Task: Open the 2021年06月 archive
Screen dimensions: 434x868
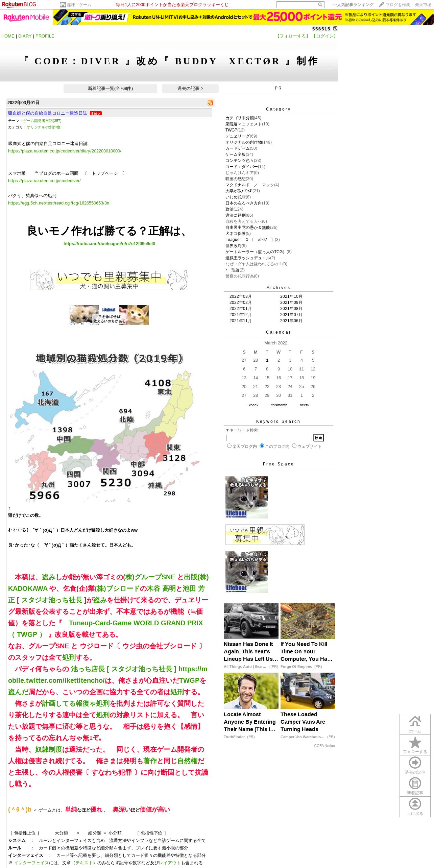Action: [x=291, y=321]
